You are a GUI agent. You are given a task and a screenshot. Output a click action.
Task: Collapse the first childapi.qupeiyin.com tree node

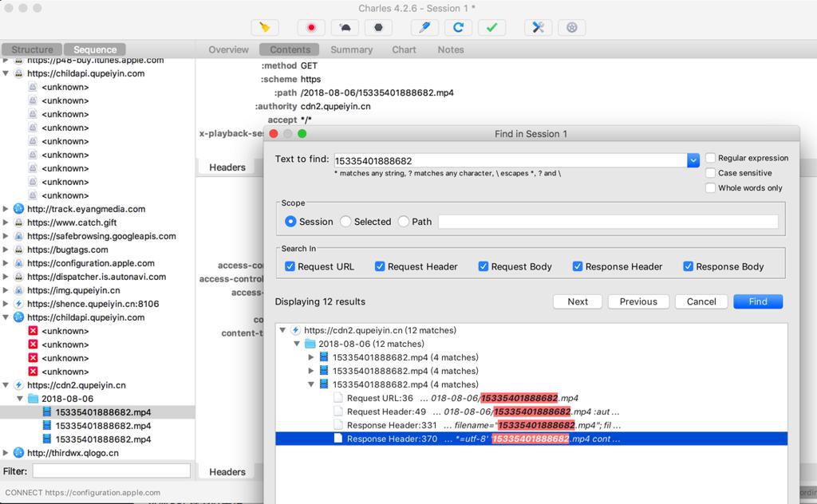point(6,73)
